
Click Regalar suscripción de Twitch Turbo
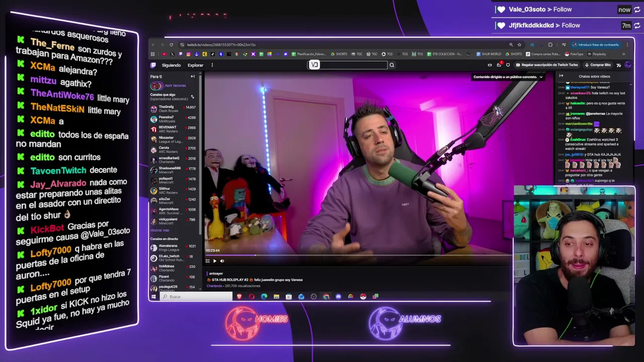coord(548,65)
